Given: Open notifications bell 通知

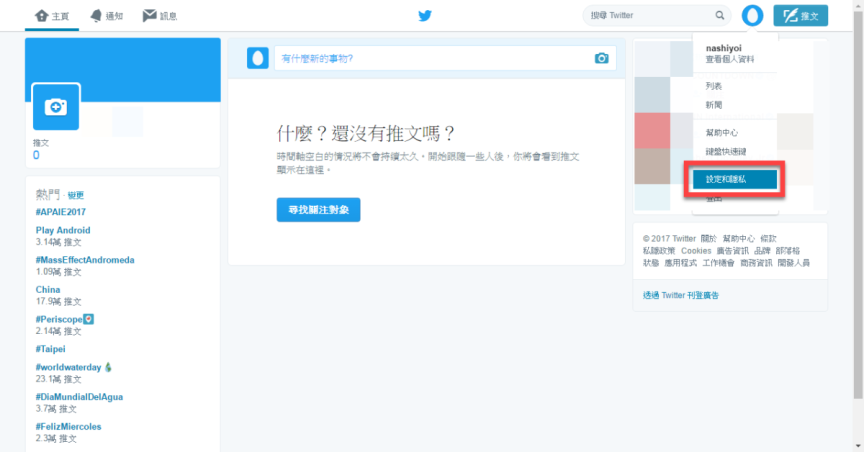Looking at the screenshot, I should coord(96,15).
